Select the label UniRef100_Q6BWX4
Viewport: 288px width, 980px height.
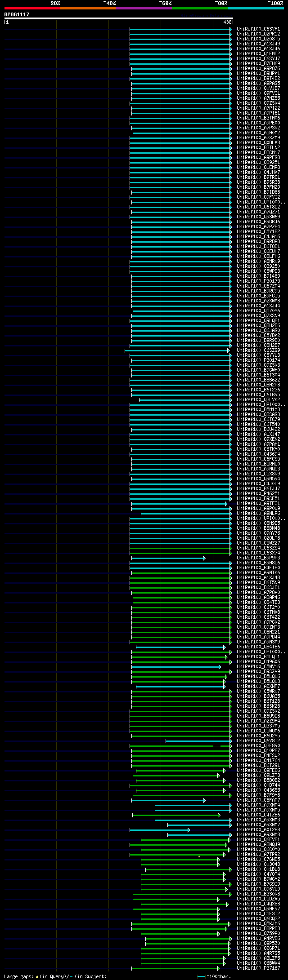click(x=258, y=963)
